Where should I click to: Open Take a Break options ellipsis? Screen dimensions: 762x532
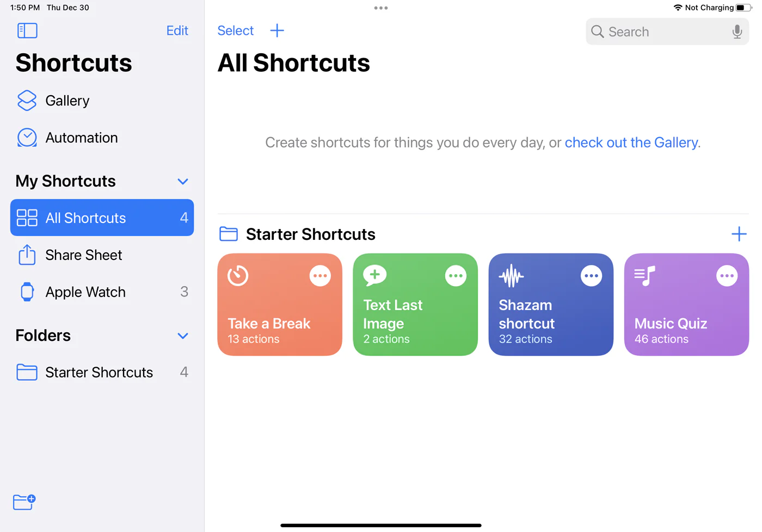(320, 276)
